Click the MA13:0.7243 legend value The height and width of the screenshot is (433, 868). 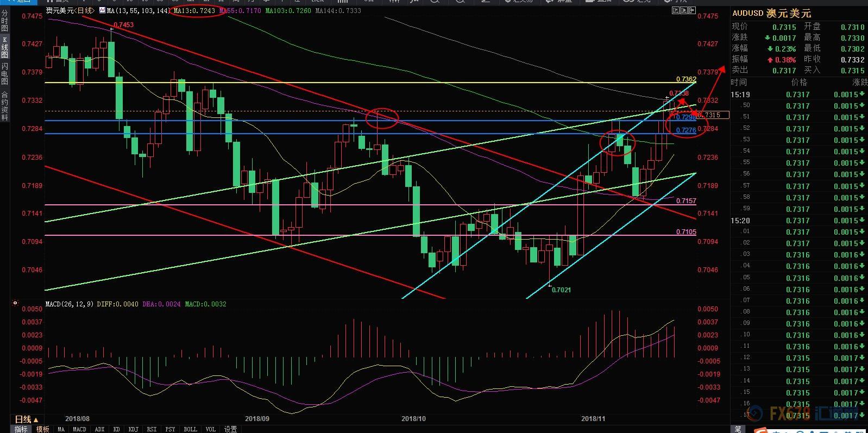pos(194,10)
